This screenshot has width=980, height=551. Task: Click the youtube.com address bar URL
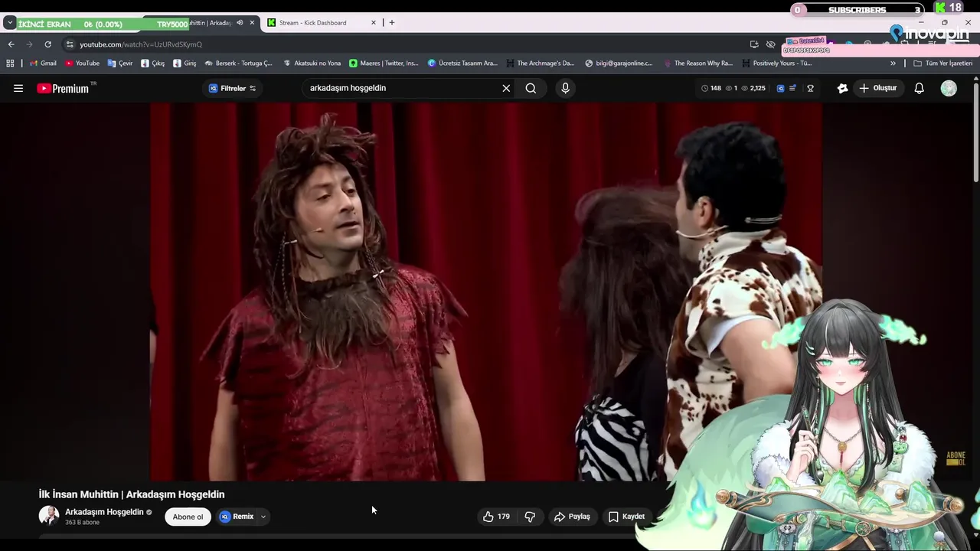coord(141,44)
